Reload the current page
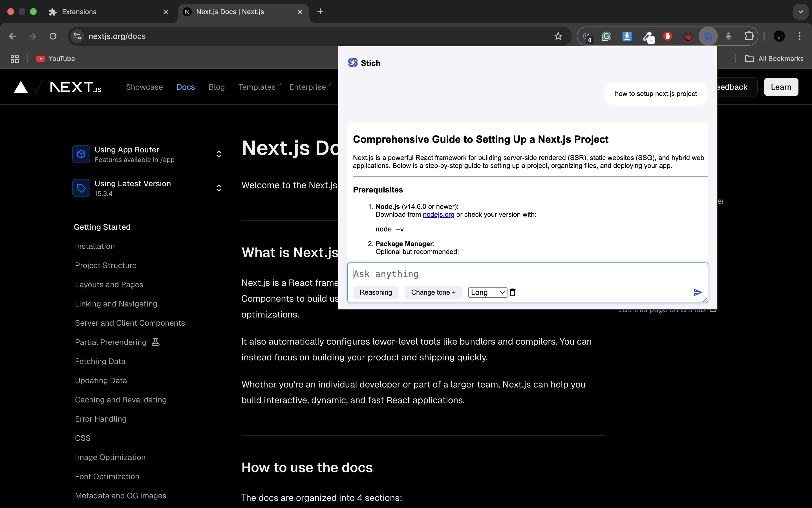Viewport: 812px width, 508px height. (53, 36)
